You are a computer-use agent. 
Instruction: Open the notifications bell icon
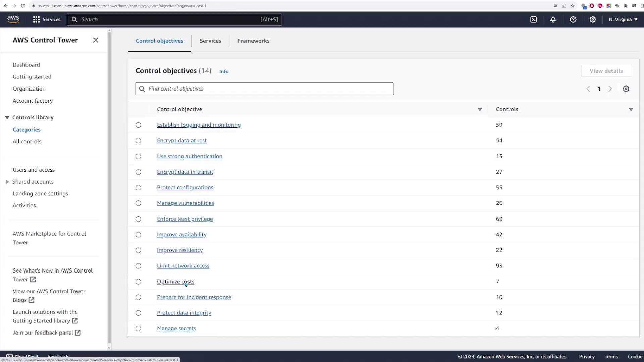click(x=553, y=19)
